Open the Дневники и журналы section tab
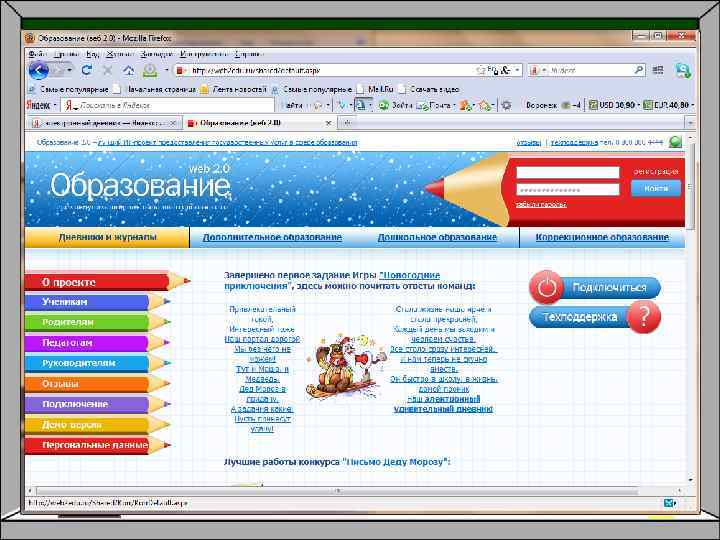 (107, 237)
